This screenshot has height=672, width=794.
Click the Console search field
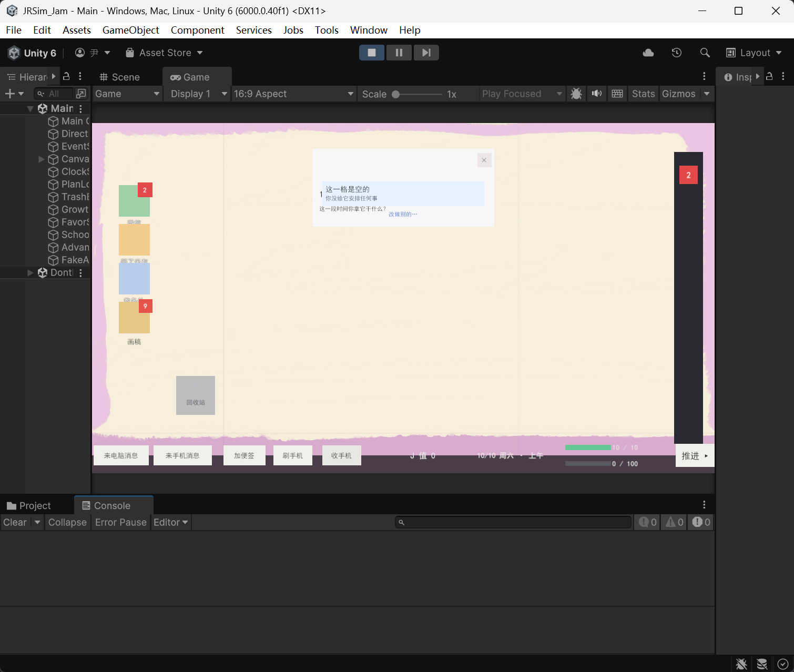coord(513,522)
